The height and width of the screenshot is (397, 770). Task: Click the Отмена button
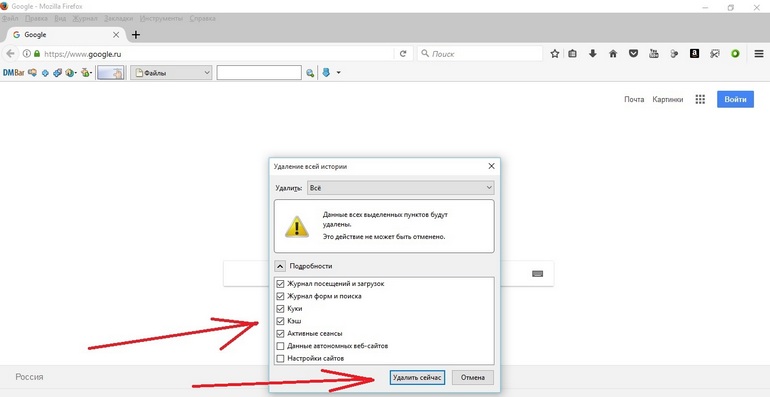tap(472, 377)
